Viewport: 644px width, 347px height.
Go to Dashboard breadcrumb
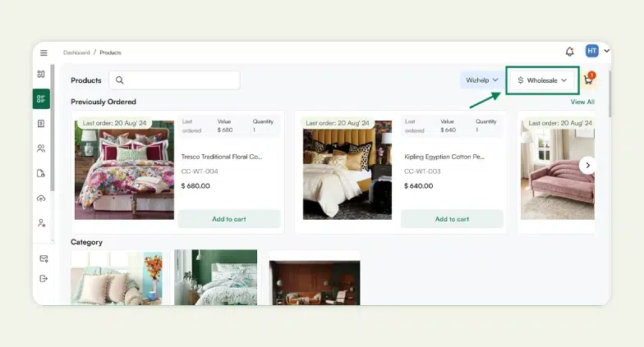[x=76, y=53]
